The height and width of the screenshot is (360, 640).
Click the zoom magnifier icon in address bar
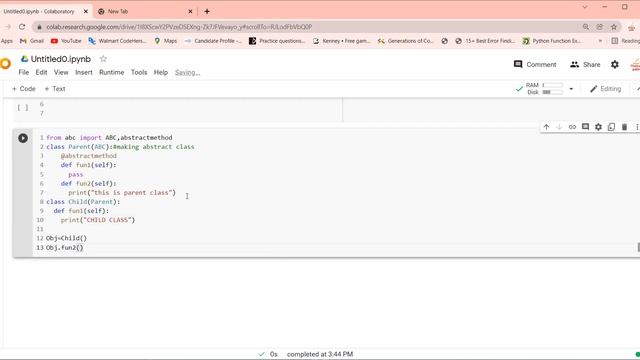coord(586,27)
